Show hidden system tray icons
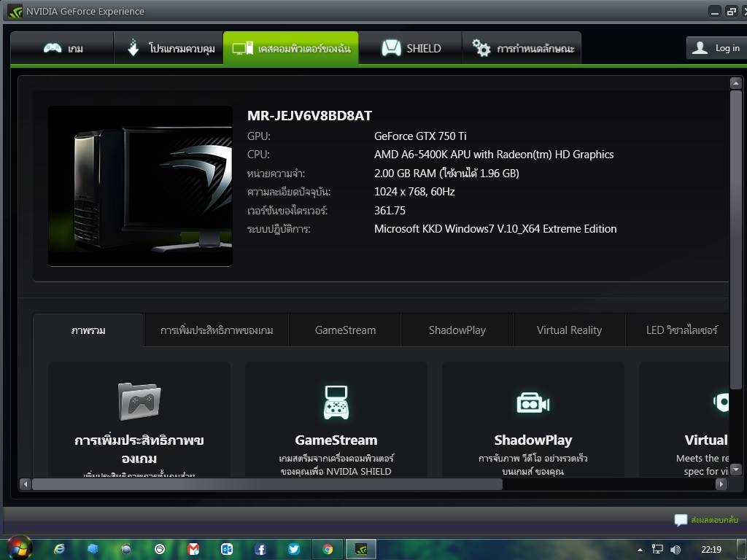This screenshot has width=747, height=560. [640, 550]
